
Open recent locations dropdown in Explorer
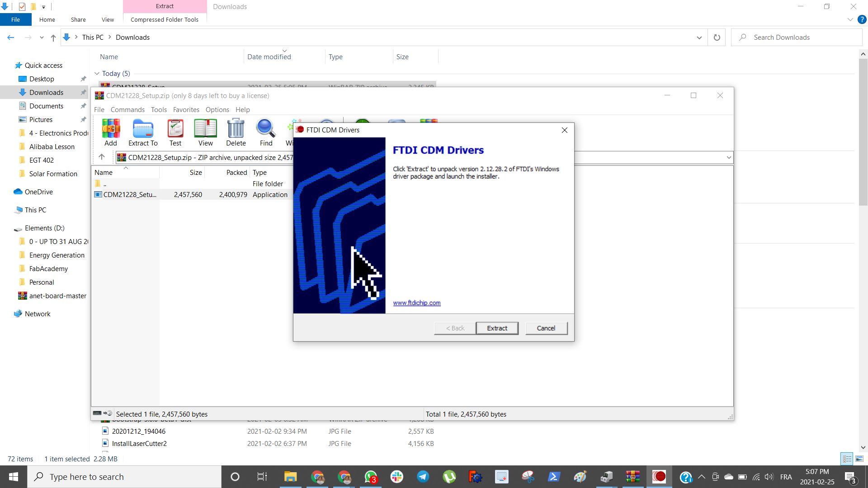(x=42, y=38)
